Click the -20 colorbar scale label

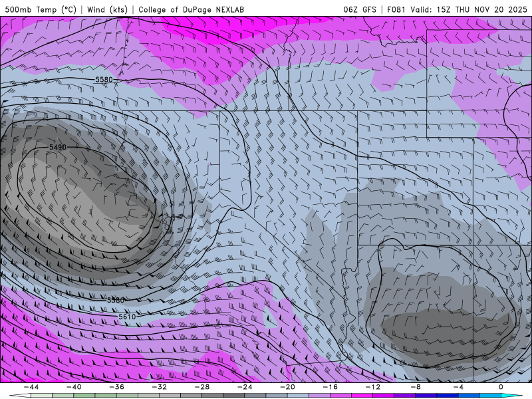click(x=287, y=387)
